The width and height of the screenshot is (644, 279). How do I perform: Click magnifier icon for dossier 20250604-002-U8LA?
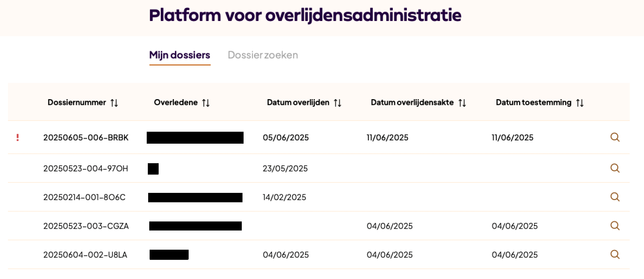click(x=615, y=254)
